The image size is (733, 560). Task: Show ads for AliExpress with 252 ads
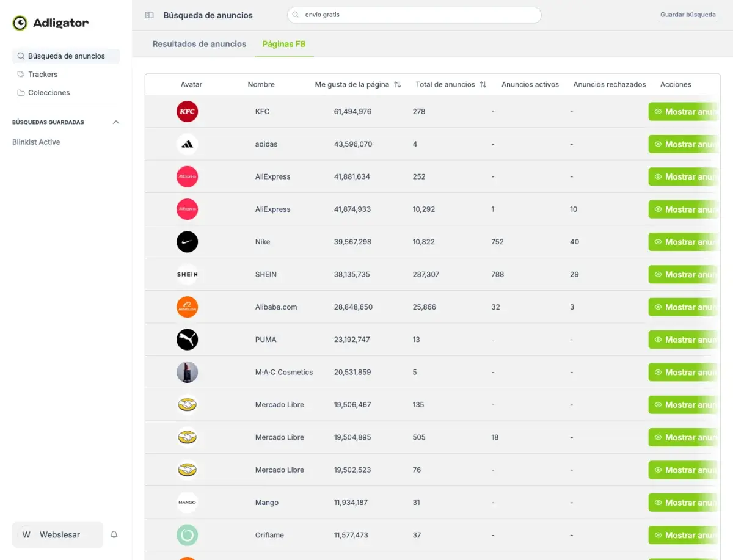point(683,177)
